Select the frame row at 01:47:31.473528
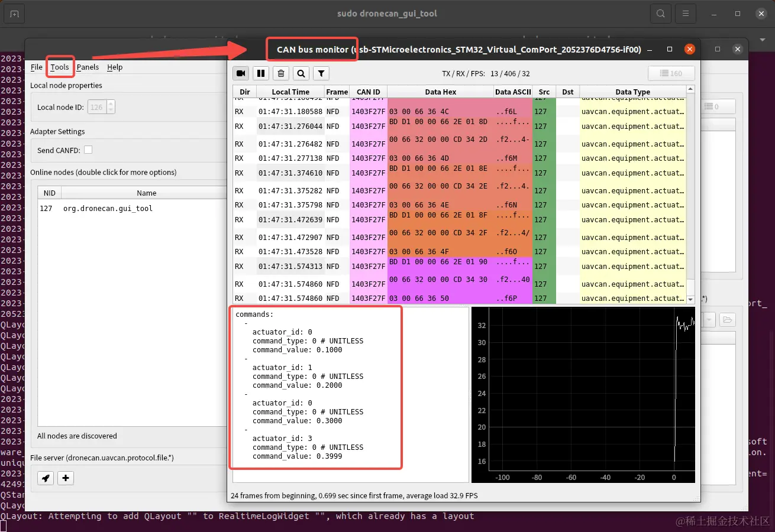Viewport: 775px width, 532px height. pos(460,251)
